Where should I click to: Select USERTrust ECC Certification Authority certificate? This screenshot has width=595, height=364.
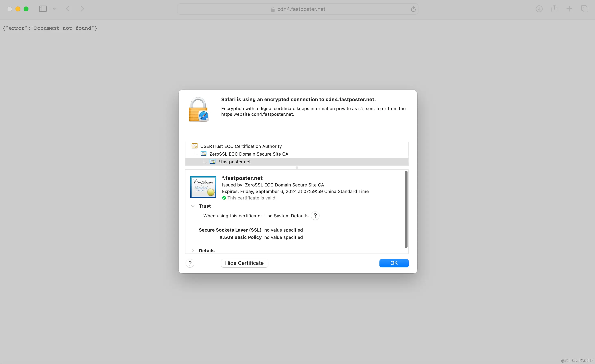[x=241, y=146]
